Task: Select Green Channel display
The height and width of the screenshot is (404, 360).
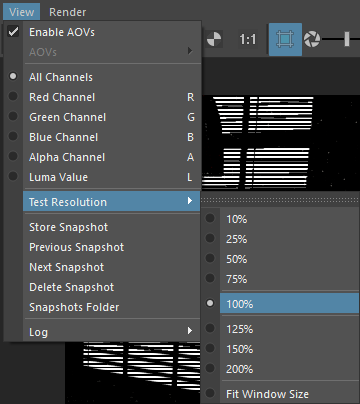Action: [x=102, y=117]
